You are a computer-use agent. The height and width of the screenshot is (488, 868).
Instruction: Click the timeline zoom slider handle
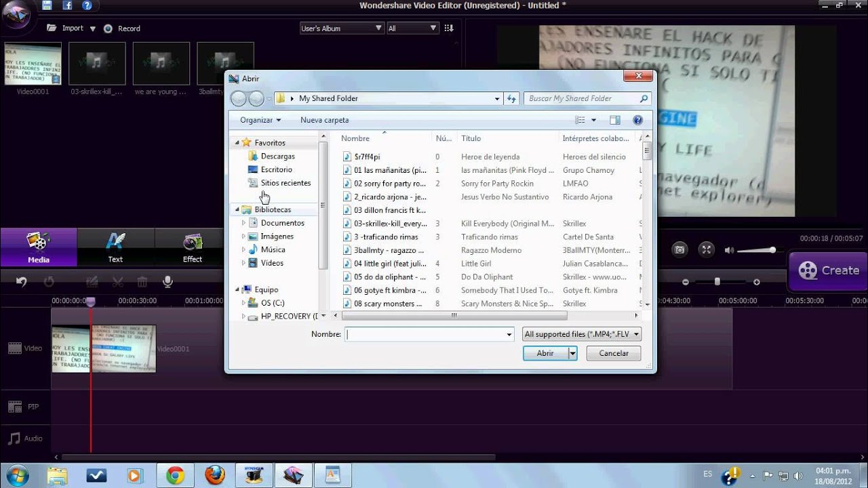717,282
